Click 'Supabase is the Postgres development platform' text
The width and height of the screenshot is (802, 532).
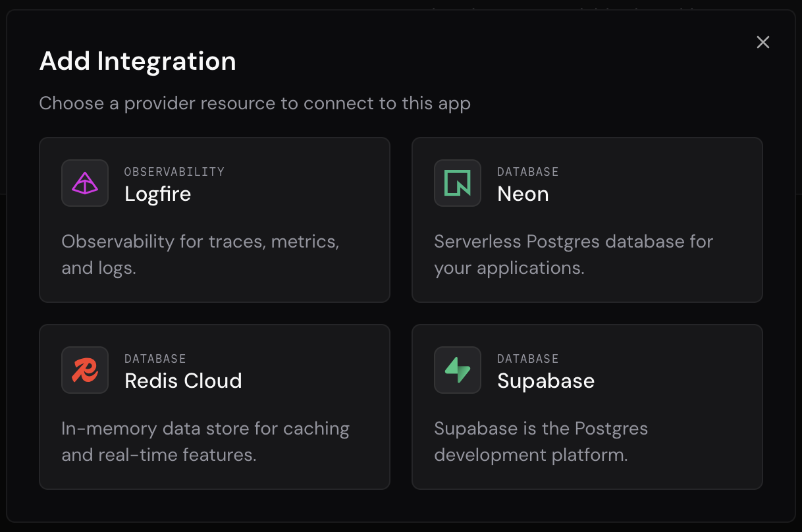[x=541, y=442]
